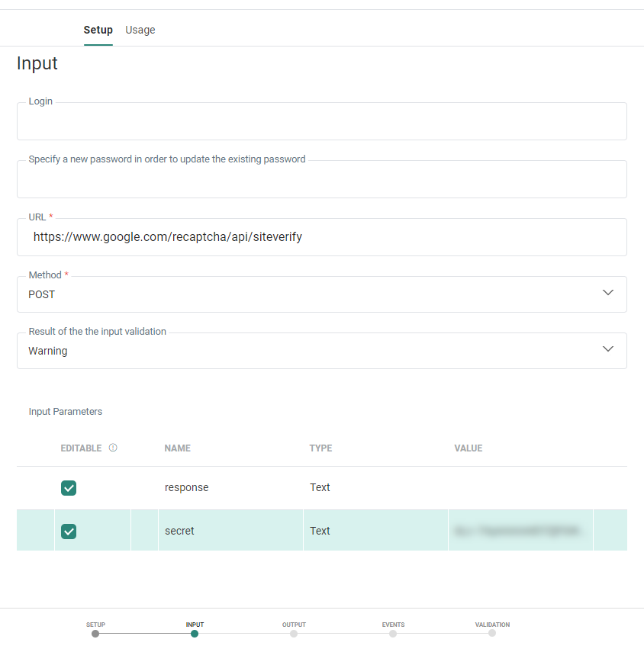Toggle editable checkbox for secret parameter
644x652 pixels.
[x=69, y=532]
